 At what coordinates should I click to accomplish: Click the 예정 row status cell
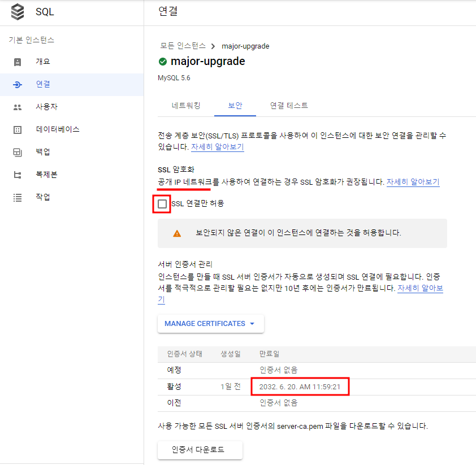[x=174, y=371]
